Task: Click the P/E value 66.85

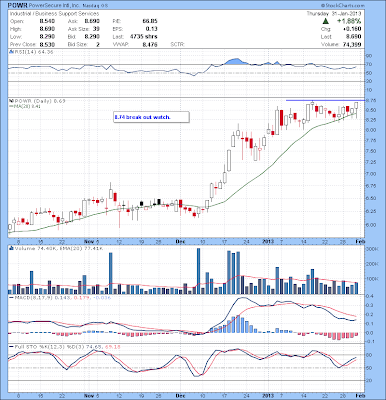Action: tap(150, 21)
